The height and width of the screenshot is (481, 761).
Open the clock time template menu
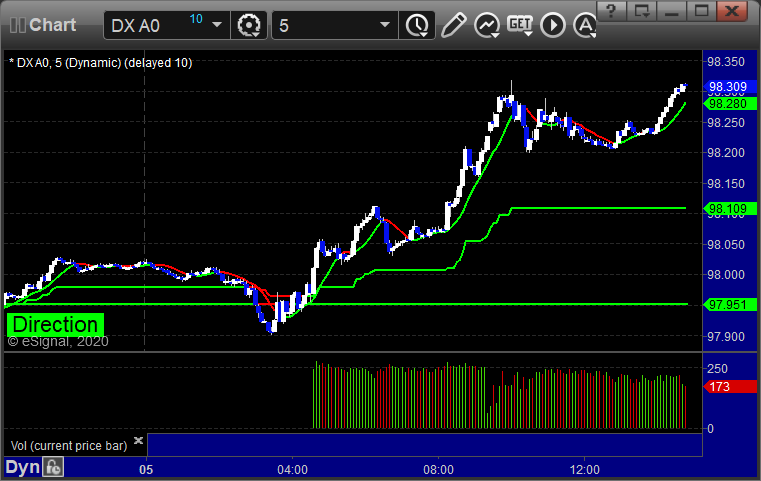[x=417, y=25]
